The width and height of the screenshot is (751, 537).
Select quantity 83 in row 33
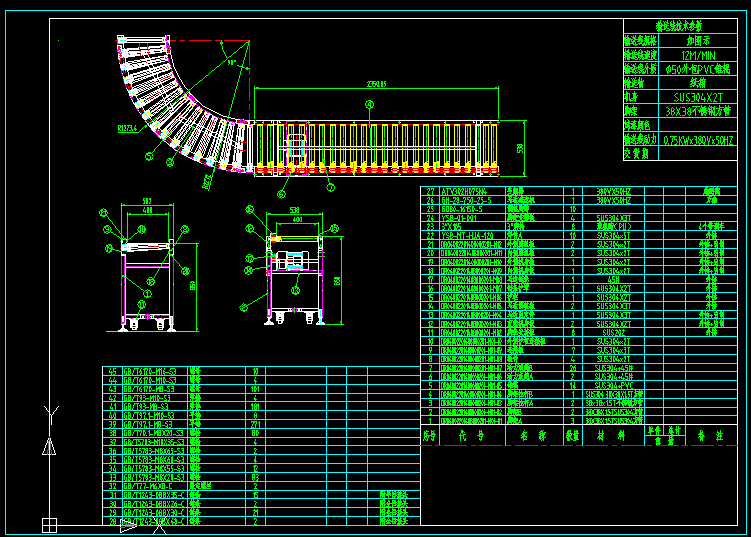click(255, 477)
